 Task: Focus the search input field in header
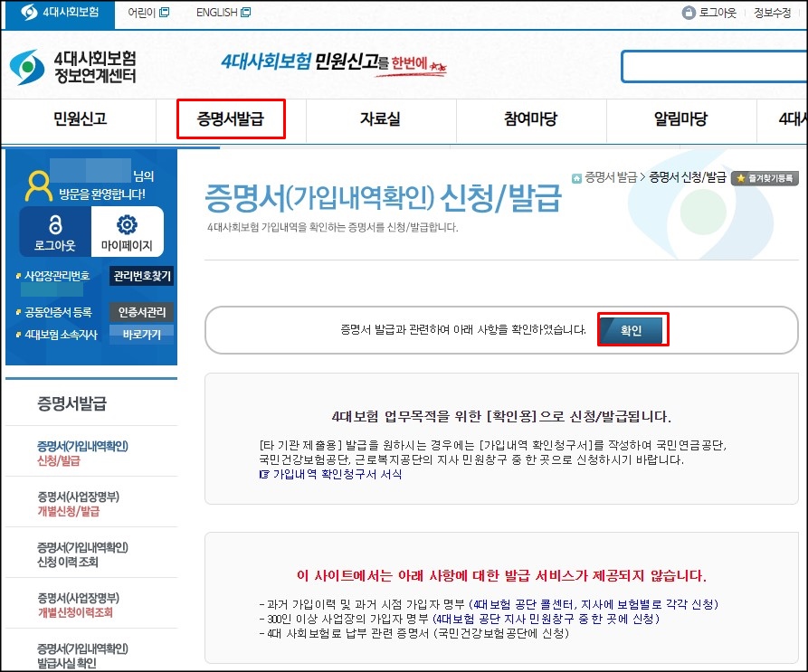coord(714,66)
